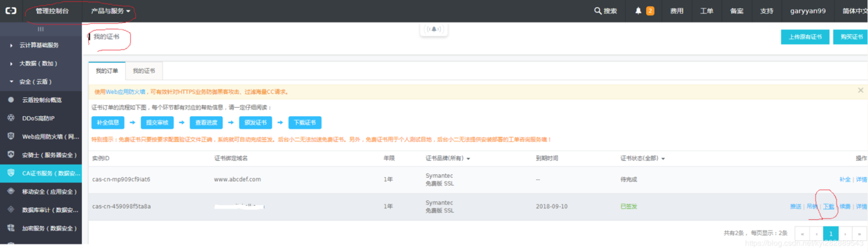
Task: Click the 下载证书 step button
Action: 305,122
